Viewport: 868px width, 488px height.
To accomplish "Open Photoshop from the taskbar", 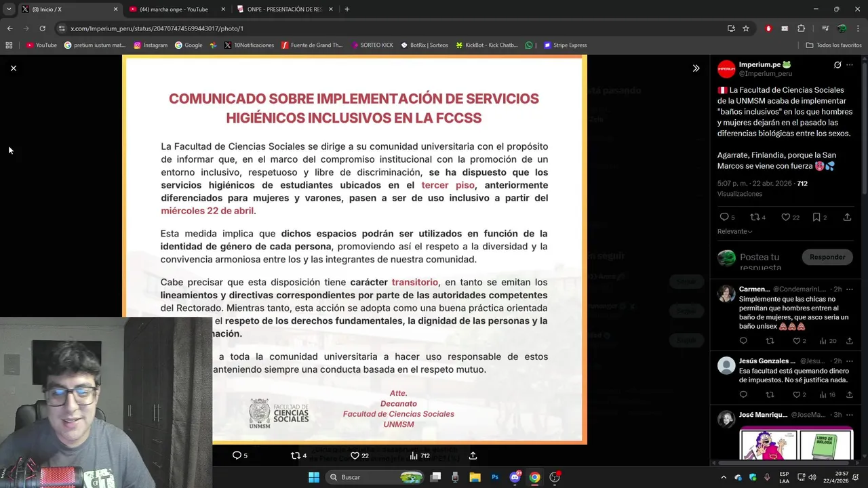I will (x=495, y=477).
